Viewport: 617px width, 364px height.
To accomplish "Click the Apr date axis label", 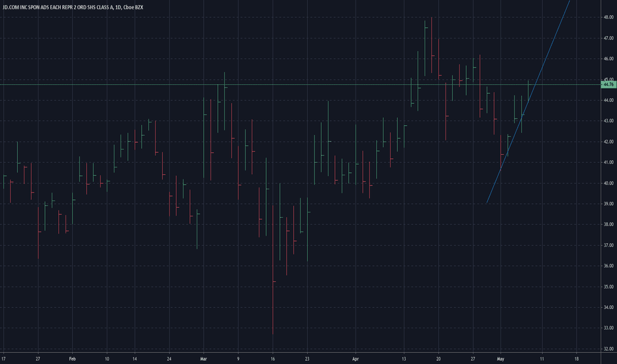I will [x=356, y=359].
